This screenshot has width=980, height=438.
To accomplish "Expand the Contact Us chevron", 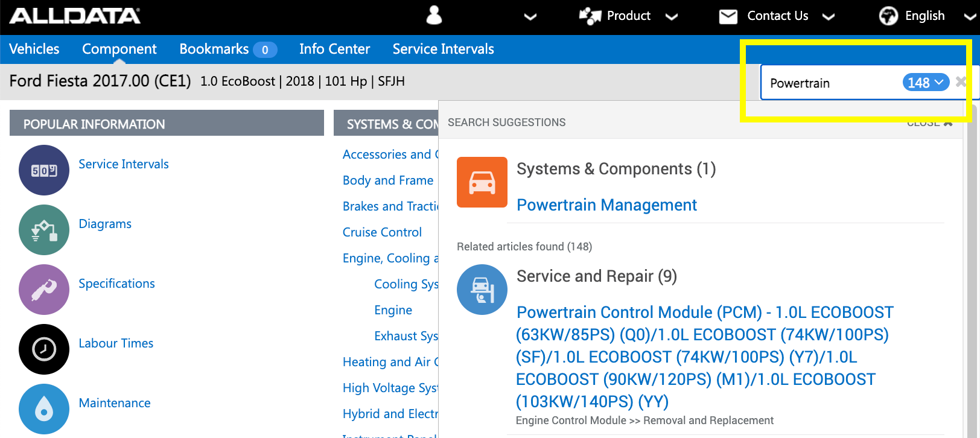I will pyautogui.click(x=829, y=17).
